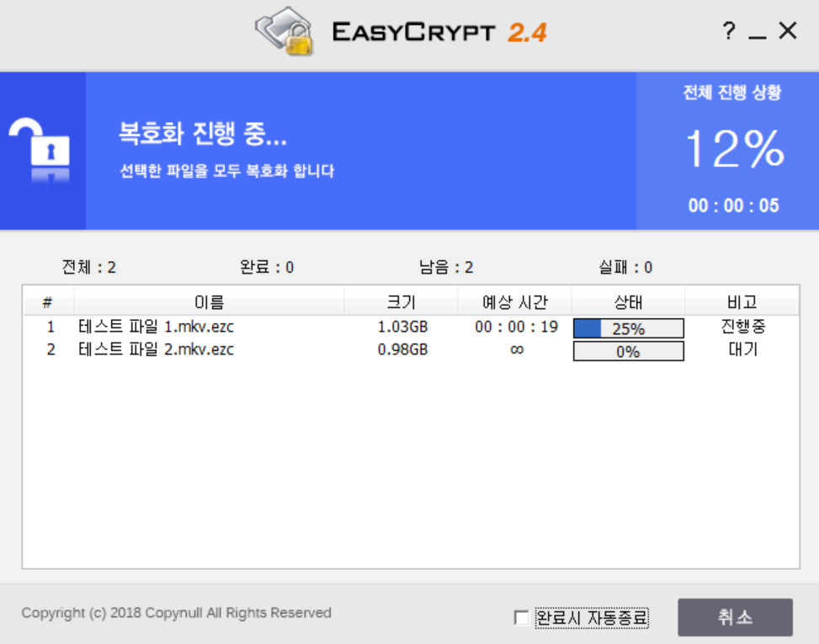Image resolution: width=819 pixels, height=644 pixels.
Task: Click the 대기 status note
Action: pos(742,349)
